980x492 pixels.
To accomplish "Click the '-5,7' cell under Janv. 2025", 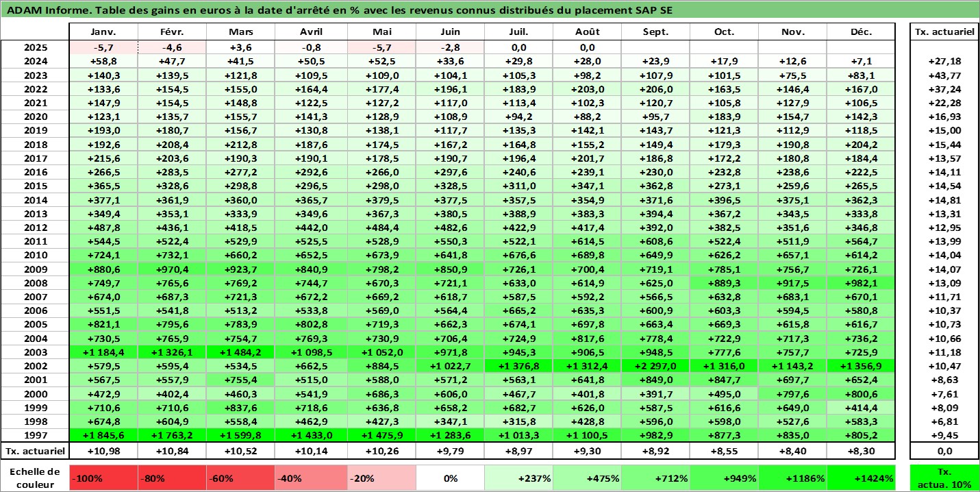I will 103,47.
